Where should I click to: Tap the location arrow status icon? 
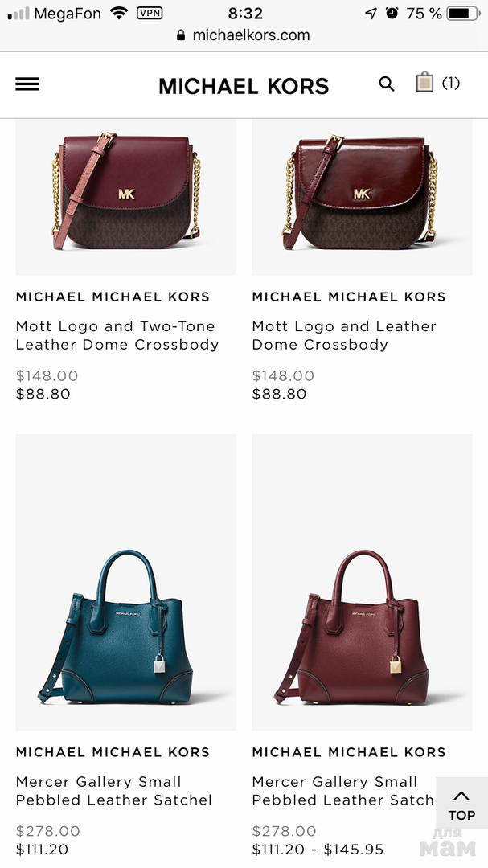click(371, 14)
